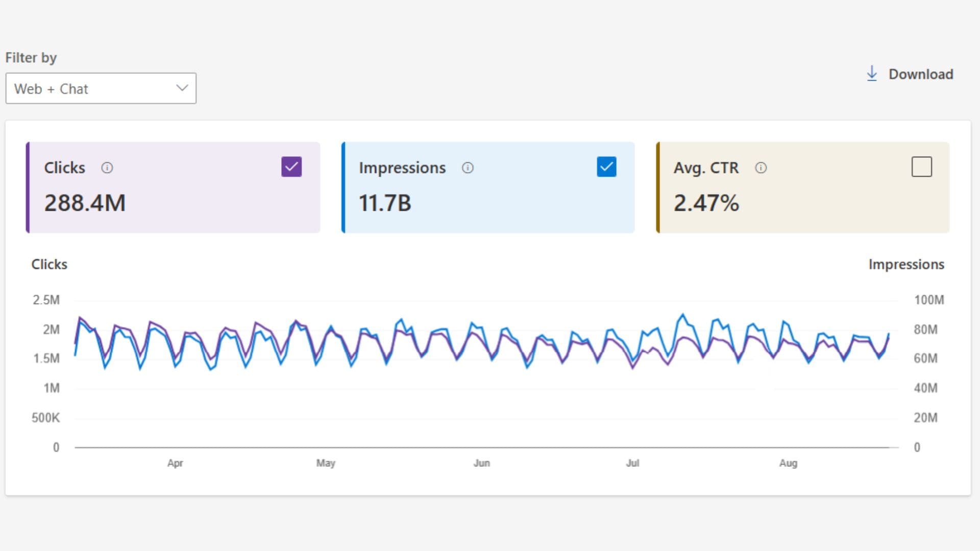Viewport: 980px width, 551px height.
Task: Click the Clicks info icon
Action: [x=107, y=168]
